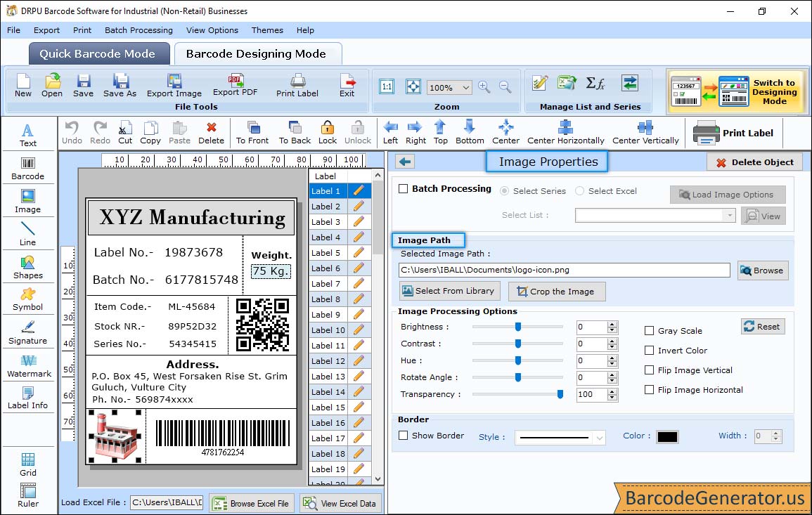Open a file with the Open icon
The width and height of the screenshot is (812, 515).
point(52,86)
